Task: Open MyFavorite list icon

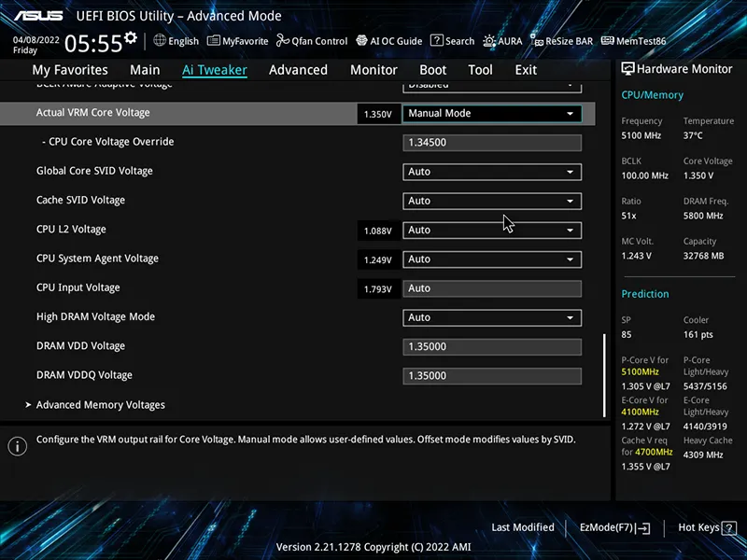Action: [x=214, y=40]
